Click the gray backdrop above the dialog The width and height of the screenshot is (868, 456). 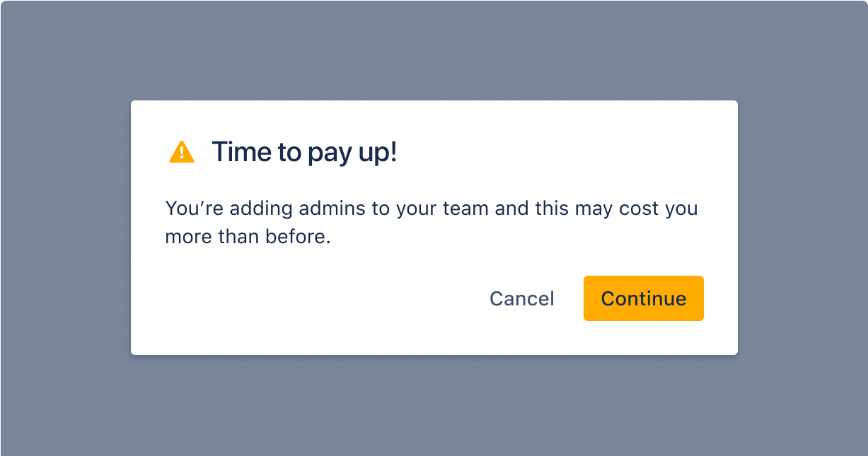(x=434, y=50)
